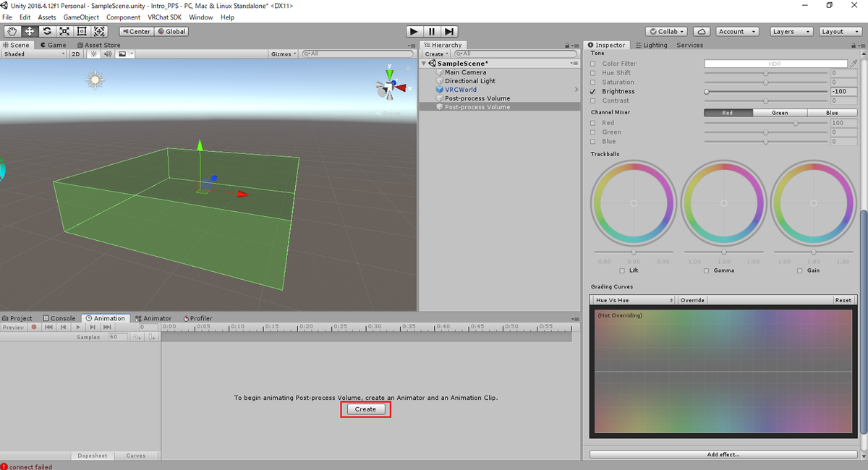Toggle 2D scene view mode

tap(75, 54)
